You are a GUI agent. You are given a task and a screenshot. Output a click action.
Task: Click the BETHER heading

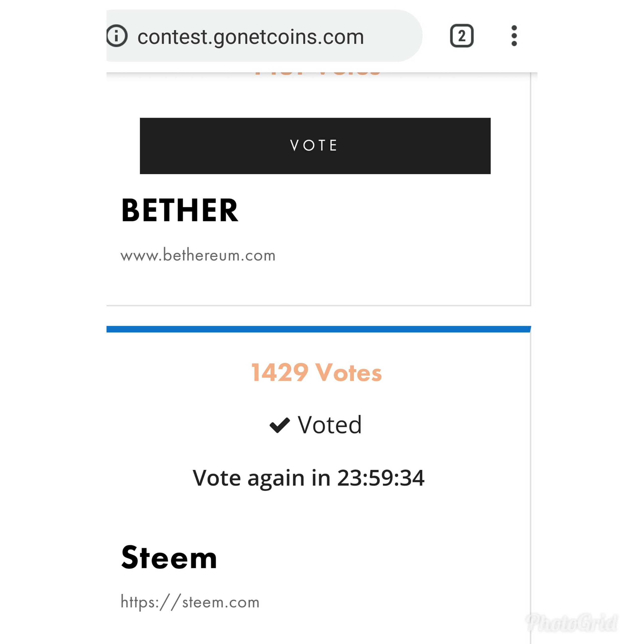(180, 210)
